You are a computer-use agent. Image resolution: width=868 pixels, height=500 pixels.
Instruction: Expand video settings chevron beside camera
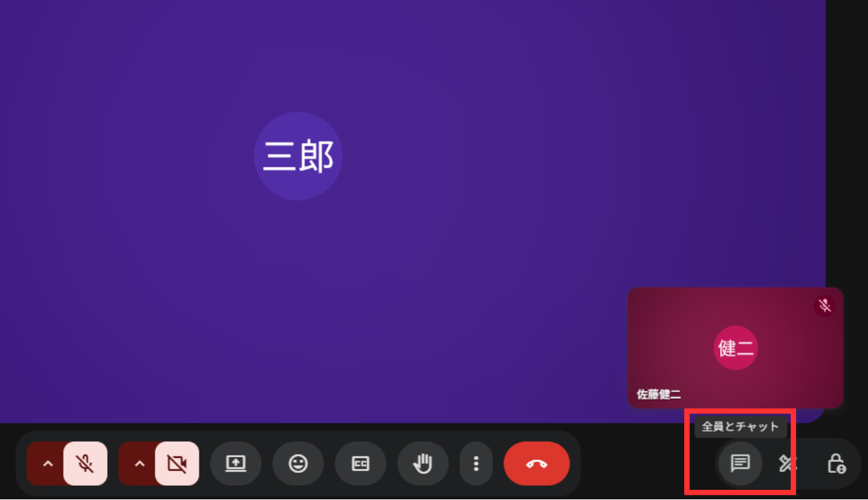(x=139, y=463)
